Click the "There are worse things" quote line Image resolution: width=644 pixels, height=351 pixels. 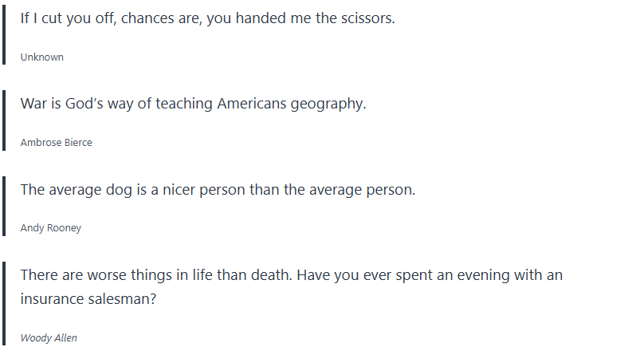coord(292,275)
